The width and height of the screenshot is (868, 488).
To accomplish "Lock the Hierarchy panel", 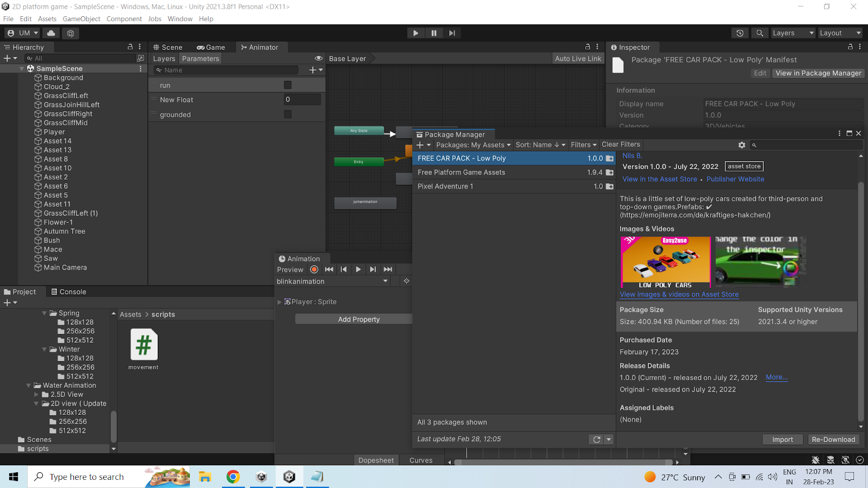I will [x=130, y=47].
